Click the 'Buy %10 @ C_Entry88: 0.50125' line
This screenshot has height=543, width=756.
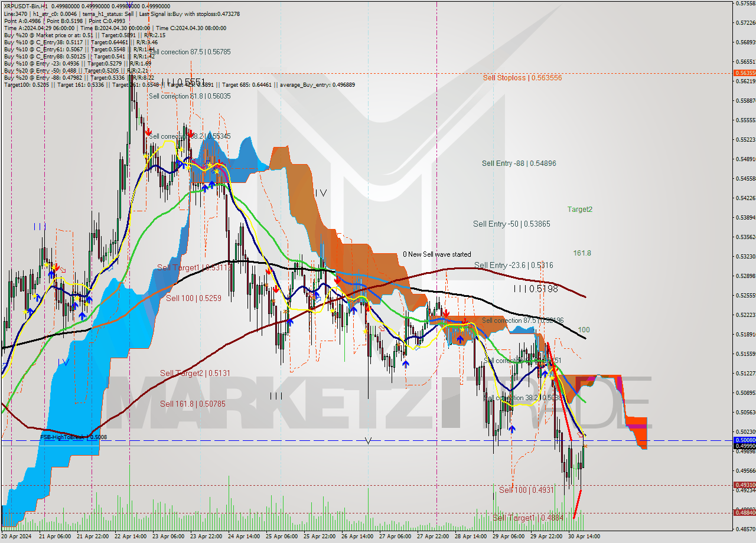79,56
